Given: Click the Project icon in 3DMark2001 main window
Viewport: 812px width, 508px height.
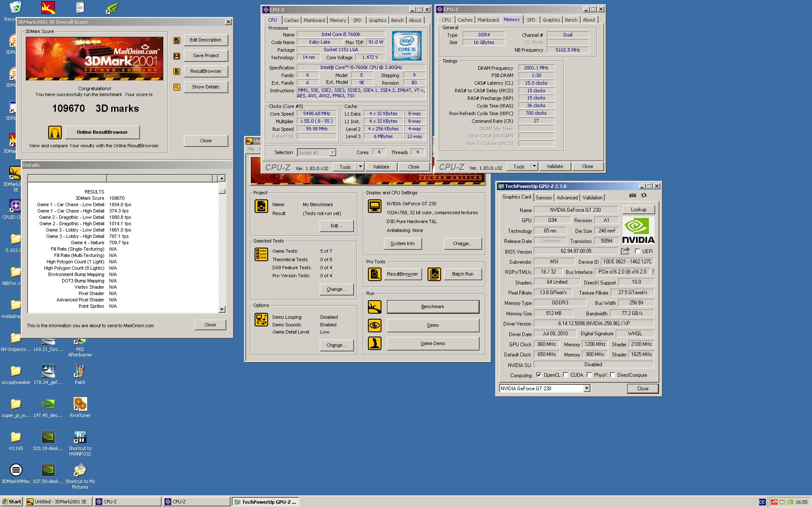Looking at the screenshot, I should click(261, 206).
